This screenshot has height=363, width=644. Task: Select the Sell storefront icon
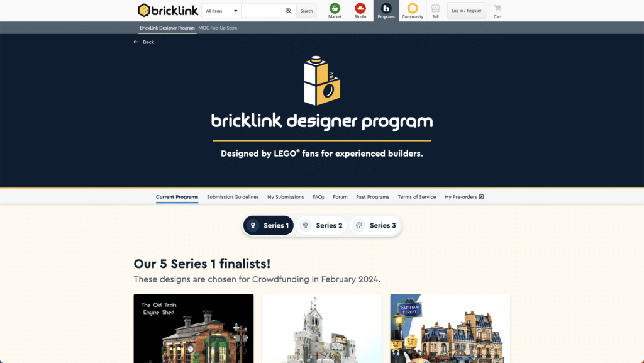pos(435,10)
